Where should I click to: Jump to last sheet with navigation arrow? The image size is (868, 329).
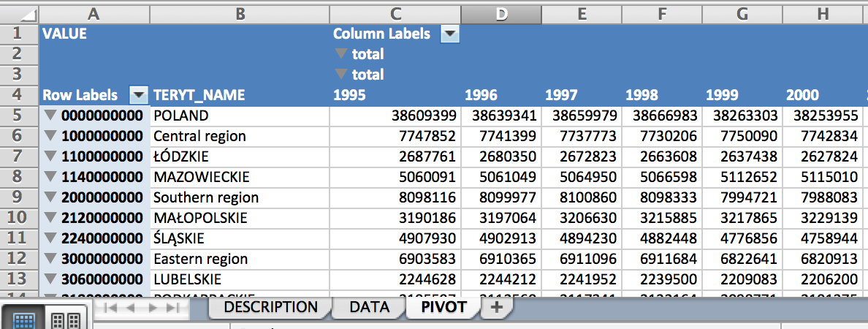pos(173,308)
